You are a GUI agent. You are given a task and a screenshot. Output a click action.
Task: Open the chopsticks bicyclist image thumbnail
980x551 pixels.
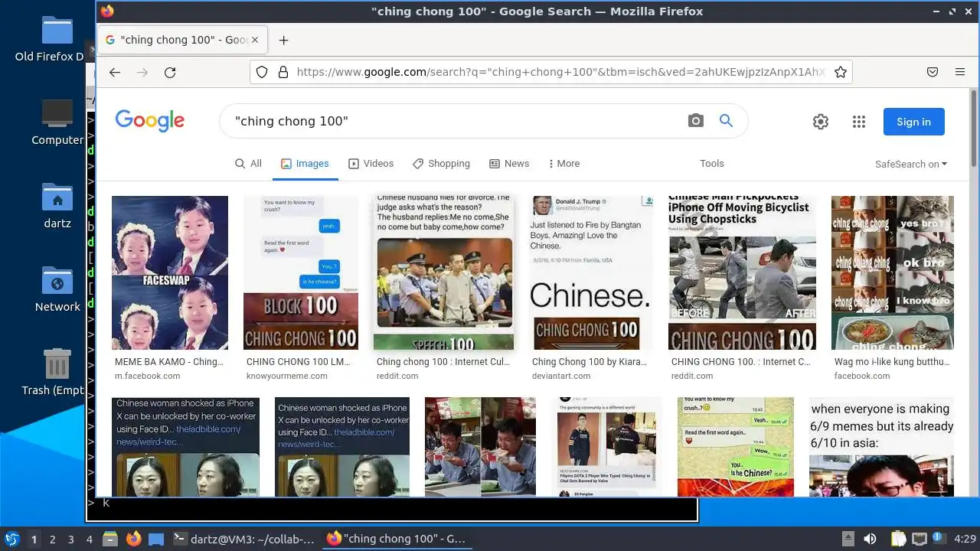(x=741, y=273)
